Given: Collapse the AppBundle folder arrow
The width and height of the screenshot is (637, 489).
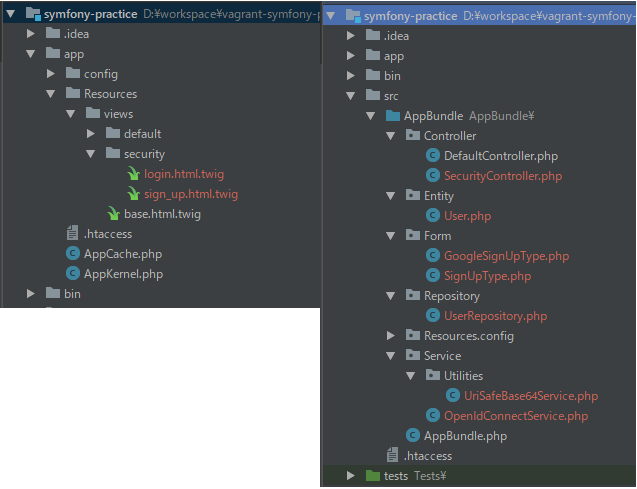Looking at the screenshot, I should [x=370, y=116].
